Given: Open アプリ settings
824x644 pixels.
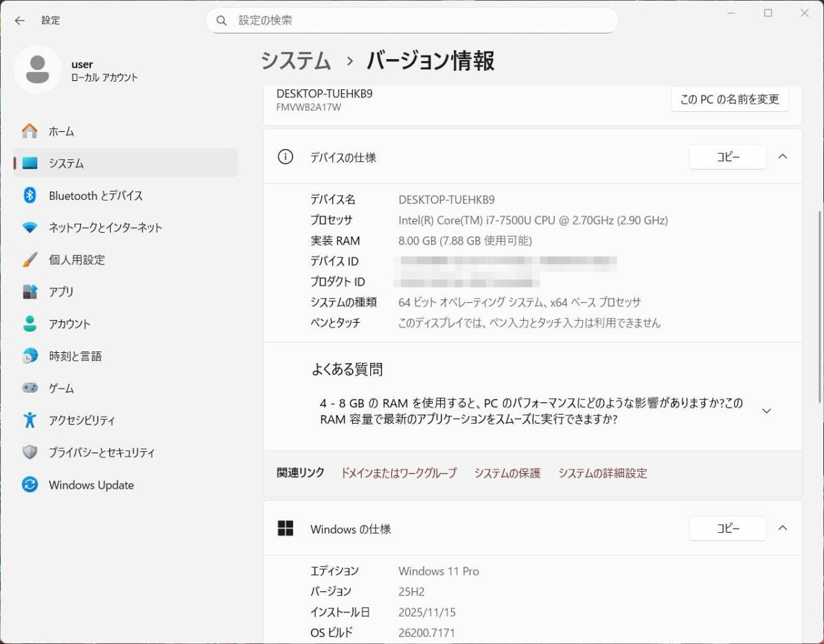Looking at the screenshot, I should coord(61,292).
